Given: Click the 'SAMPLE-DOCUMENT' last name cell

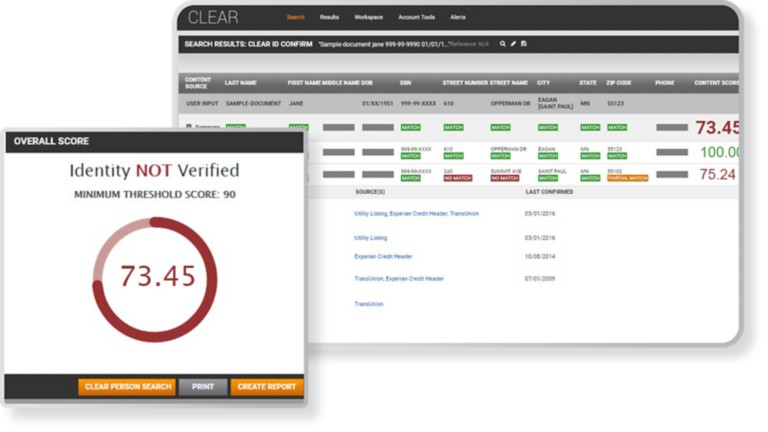Looking at the screenshot, I should 253,103.
